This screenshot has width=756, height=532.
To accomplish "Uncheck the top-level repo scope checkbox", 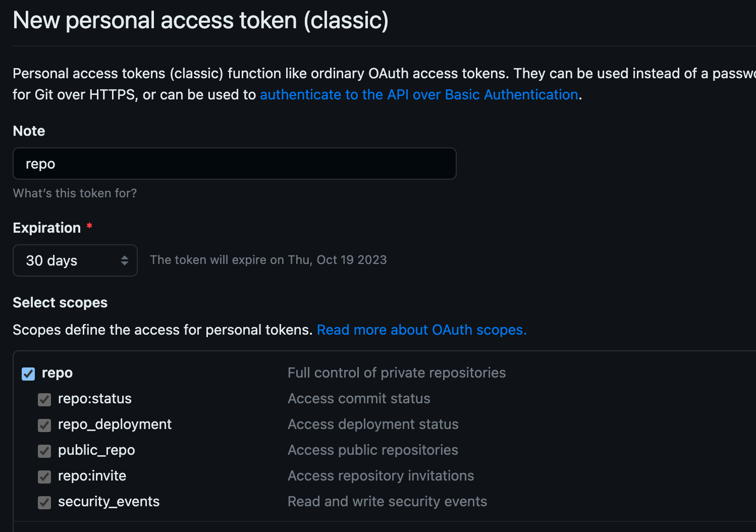I will (x=28, y=374).
